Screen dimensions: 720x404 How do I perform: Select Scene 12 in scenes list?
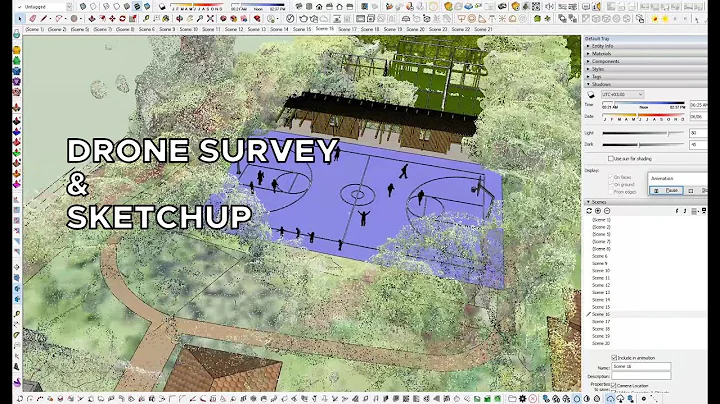tap(601, 285)
